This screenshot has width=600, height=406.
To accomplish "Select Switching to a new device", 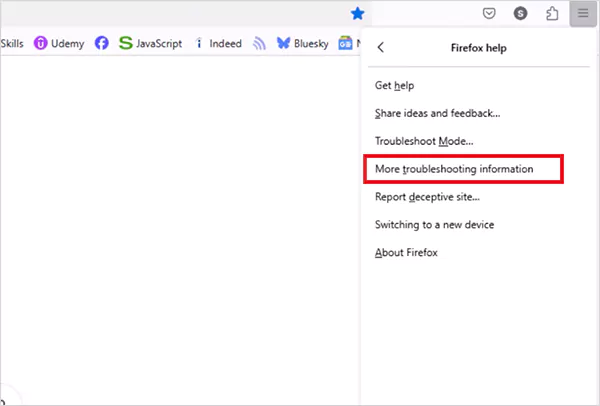I will click(x=476, y=225).
